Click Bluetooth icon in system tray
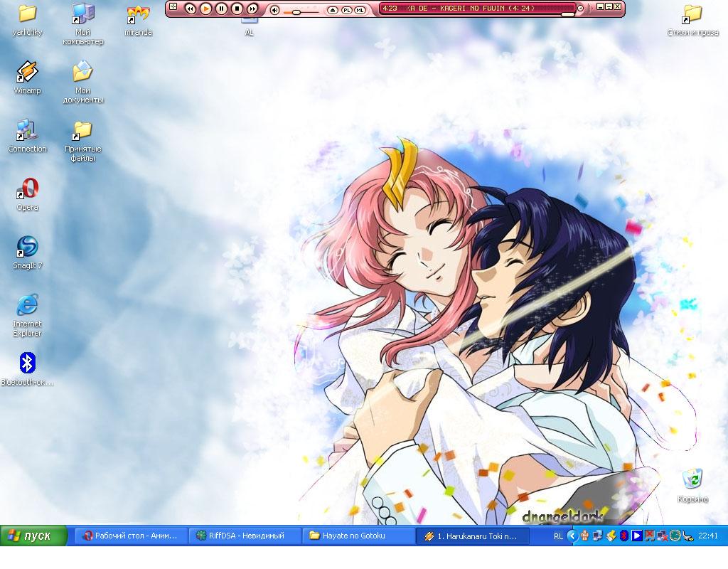This screenshot has width=728, height=569. point(624,536)
